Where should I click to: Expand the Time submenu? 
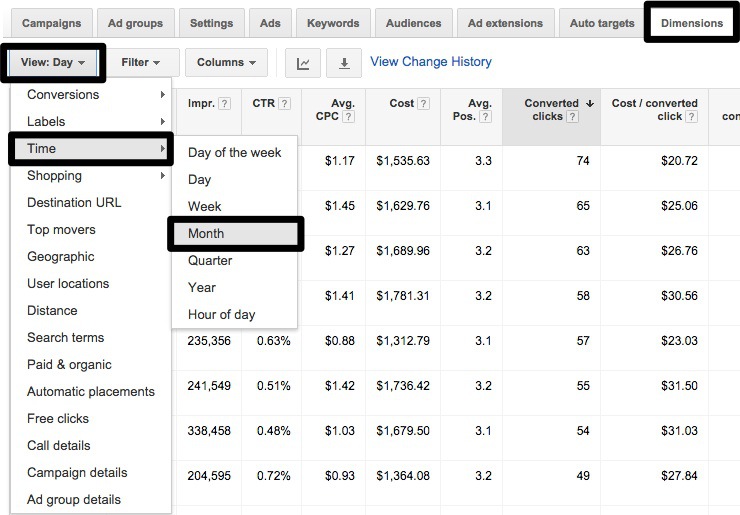pyautogui.click(x=91, y=149)
